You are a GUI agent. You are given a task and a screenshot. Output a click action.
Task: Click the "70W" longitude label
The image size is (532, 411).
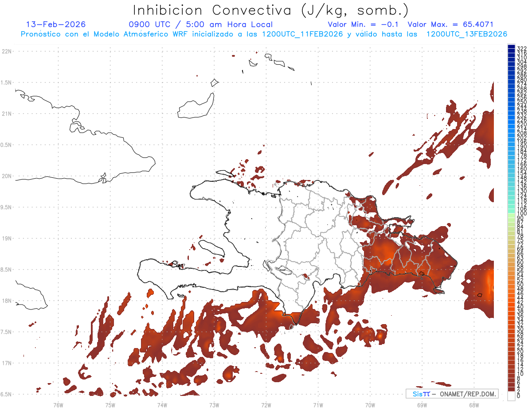pos(370,405)
